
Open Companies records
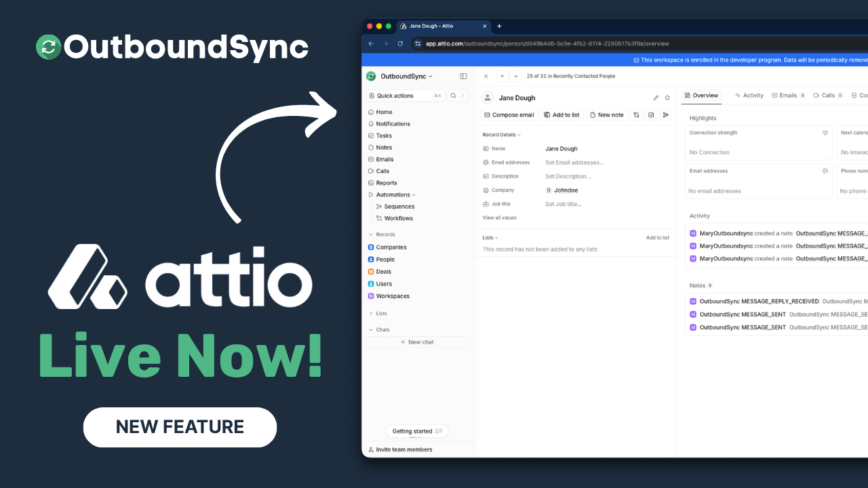coord(387,247)
